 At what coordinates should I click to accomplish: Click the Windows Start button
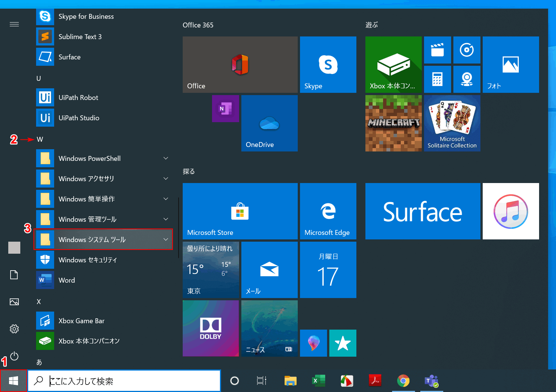click(x=14, y=381)
